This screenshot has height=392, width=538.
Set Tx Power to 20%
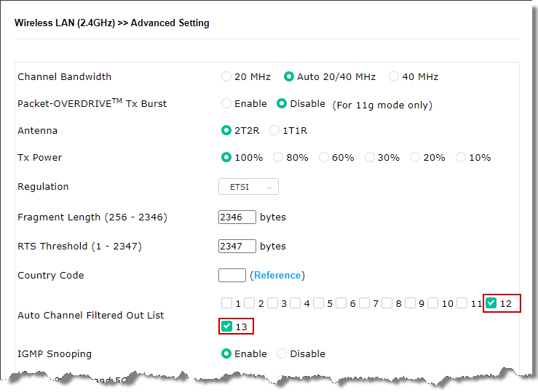[415, 157]
